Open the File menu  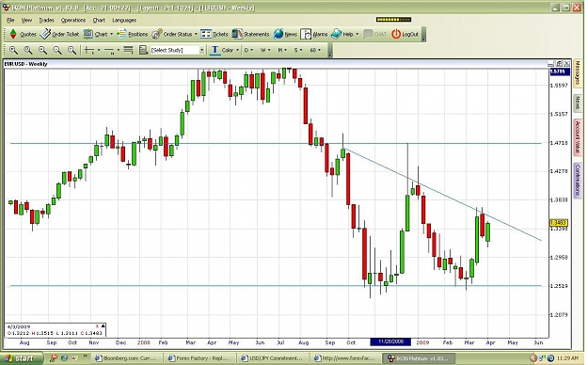coord(10,21)
